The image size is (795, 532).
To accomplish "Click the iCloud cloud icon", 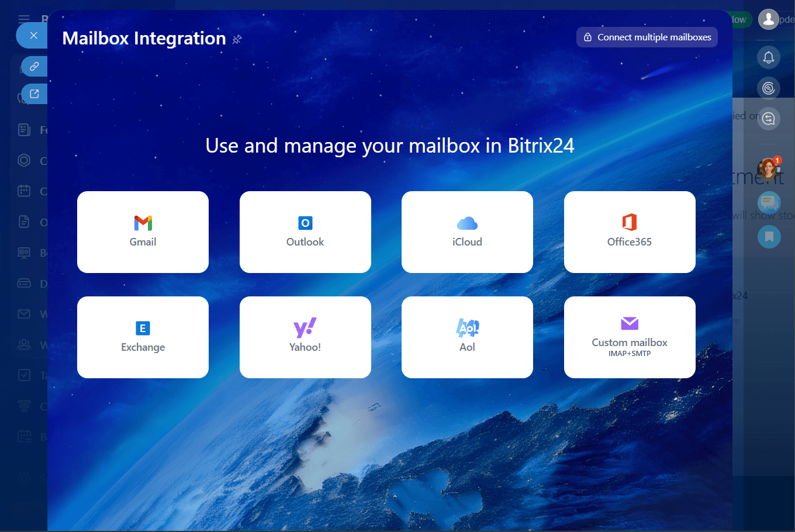I will pos(467,223).
